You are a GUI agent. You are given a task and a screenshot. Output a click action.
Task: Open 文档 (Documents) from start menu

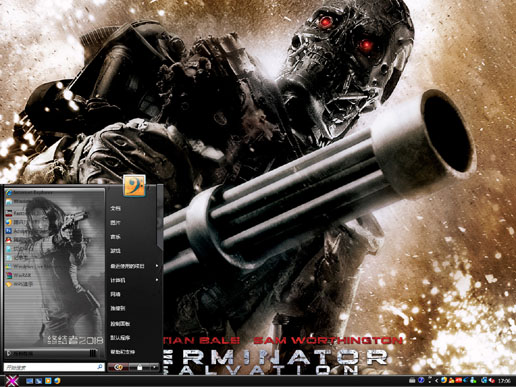(115, 208)
